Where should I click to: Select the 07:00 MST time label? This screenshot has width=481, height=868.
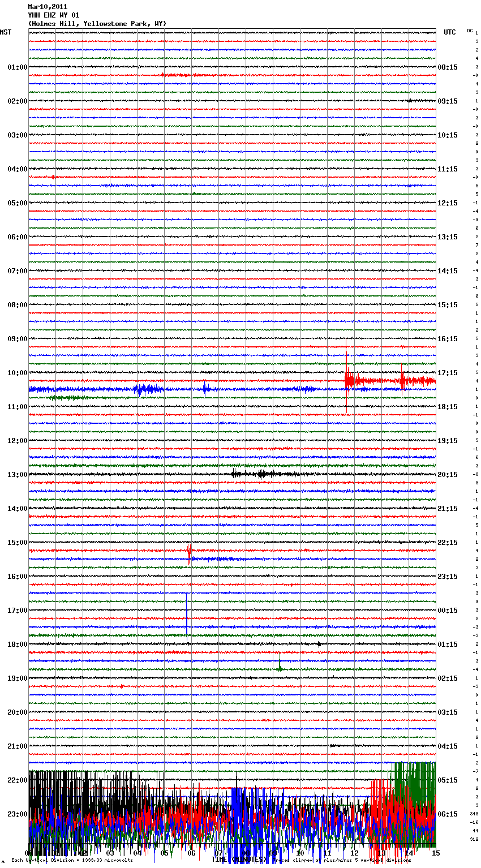coord(18,271)
